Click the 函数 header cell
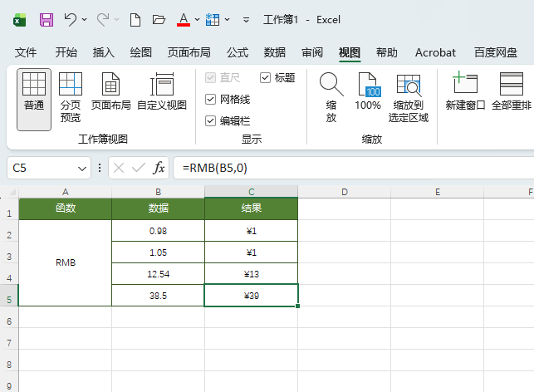Image resolution: width=534 pixels, height=392 pixels. (x=66, y=208)
